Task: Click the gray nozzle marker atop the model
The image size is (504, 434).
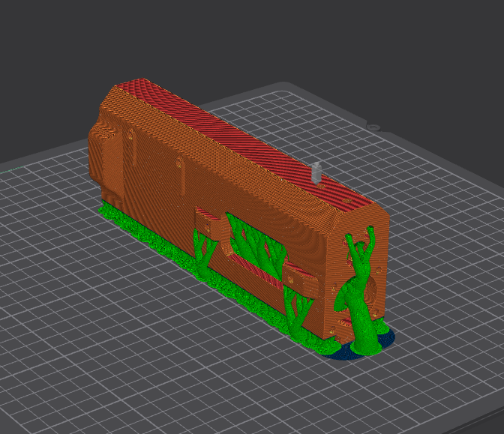Action: coord(316,171)
